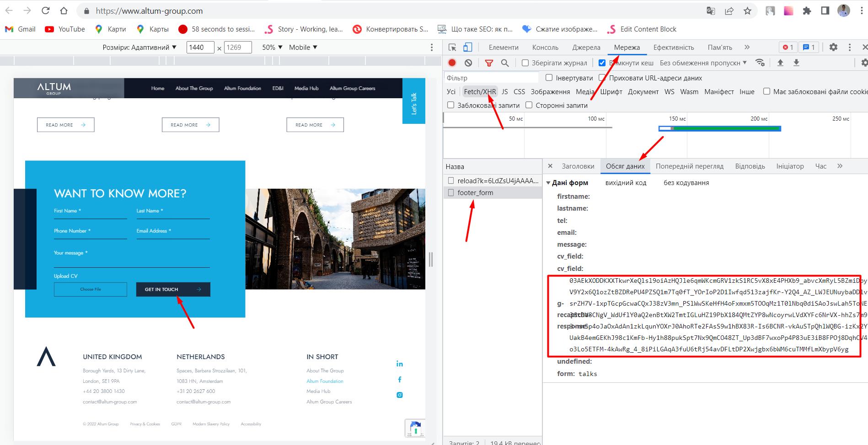The height and width of the screenshot is (445, 868).
Task: Open the Mobile device type dropdown
Action: (303, 47)
